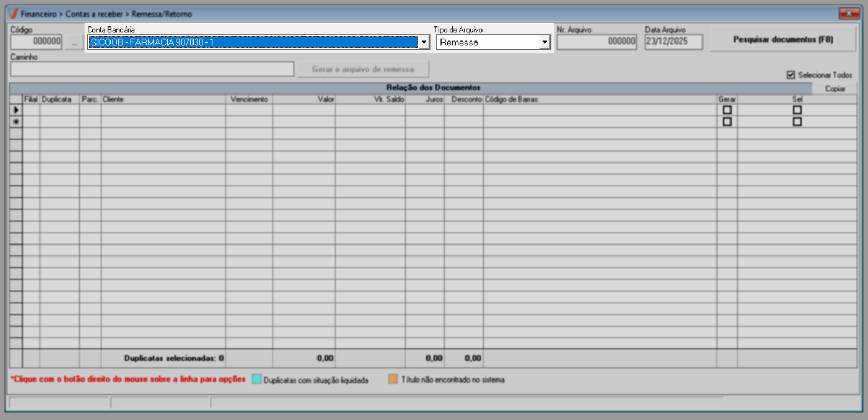Check the Gerar box in the asterisk new row
The width and height of the screenshot is (868, 420).
pos(727,121)
